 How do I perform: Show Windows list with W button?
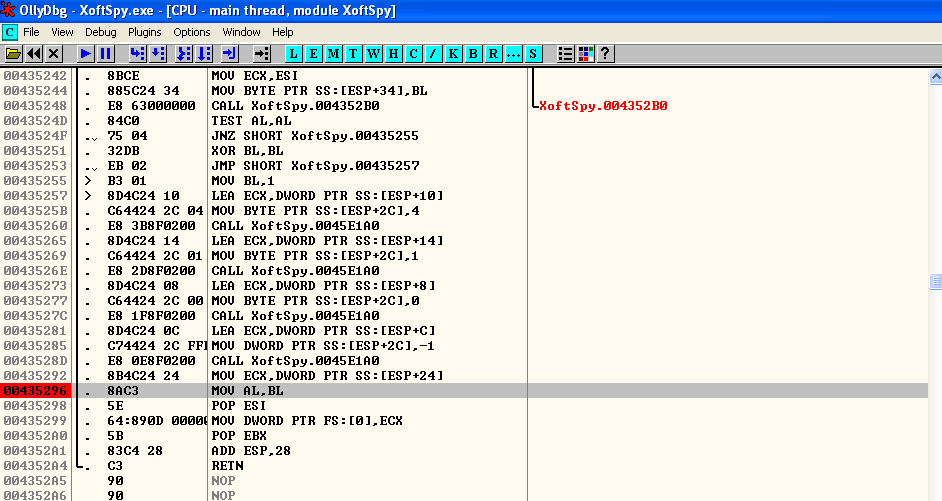[374, 53]
